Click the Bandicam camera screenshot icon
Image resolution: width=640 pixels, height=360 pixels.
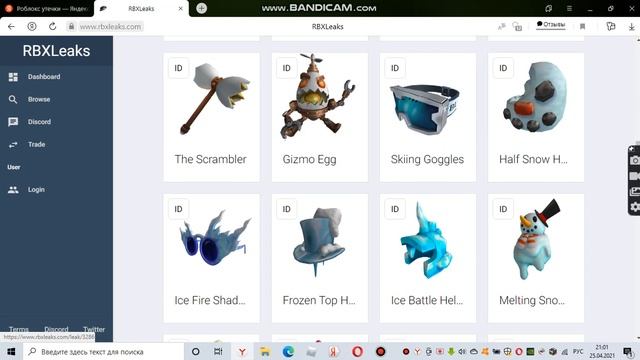634,160
